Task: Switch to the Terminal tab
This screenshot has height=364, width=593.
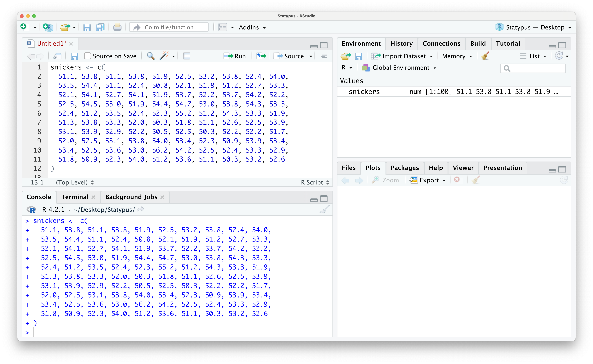Action: 75,197
